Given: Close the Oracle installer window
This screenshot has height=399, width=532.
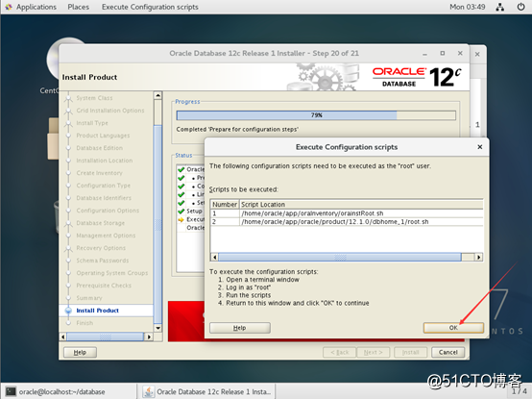Looking at the screenshot, I should point(460,53).
